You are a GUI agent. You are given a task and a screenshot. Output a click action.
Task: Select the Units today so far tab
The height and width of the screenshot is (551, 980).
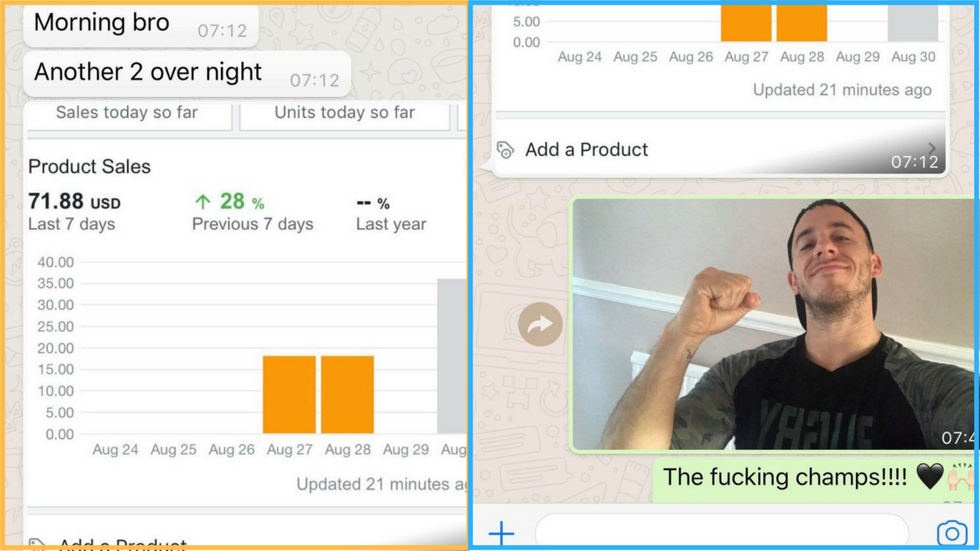click(345, 113)
